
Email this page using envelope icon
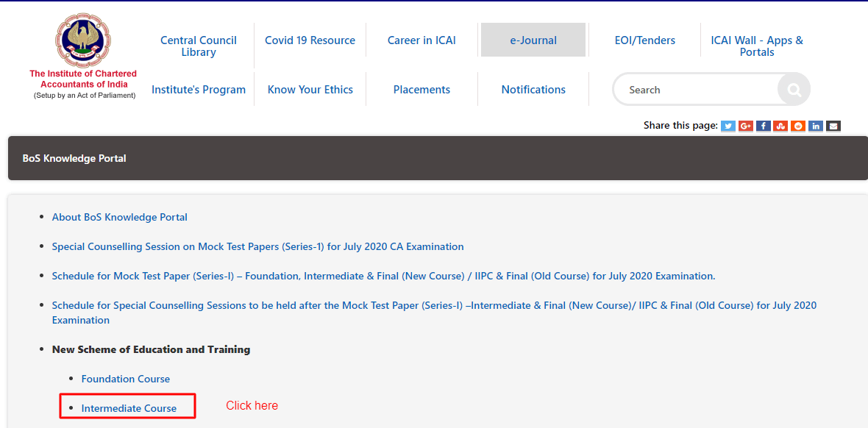click(833, 126)
